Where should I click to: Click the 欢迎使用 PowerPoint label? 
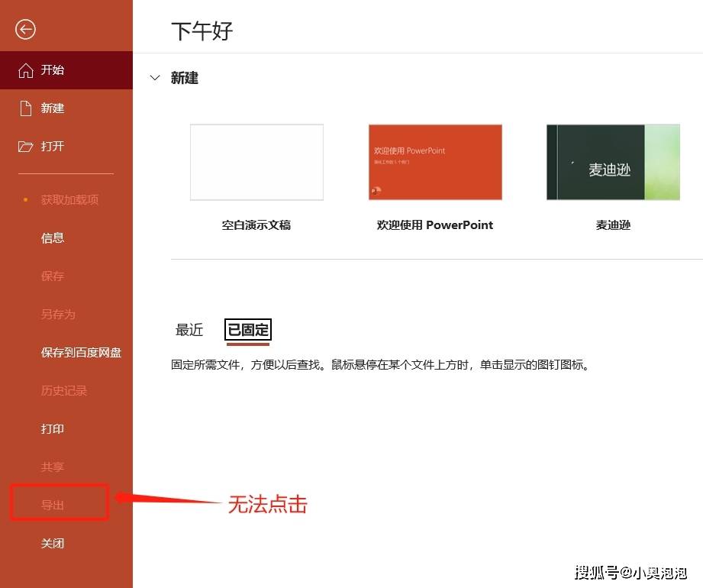[x=435, y=225]
